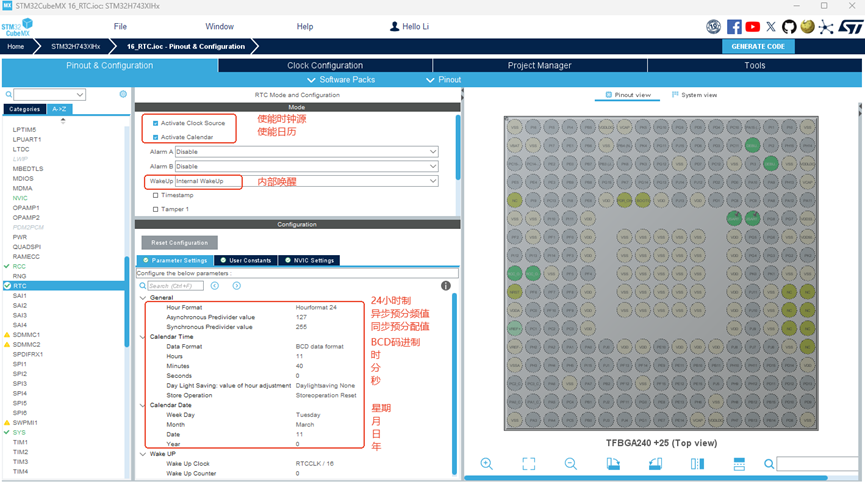Click the Reset Configuration button
865x484 pixels.
pos(180,242)
